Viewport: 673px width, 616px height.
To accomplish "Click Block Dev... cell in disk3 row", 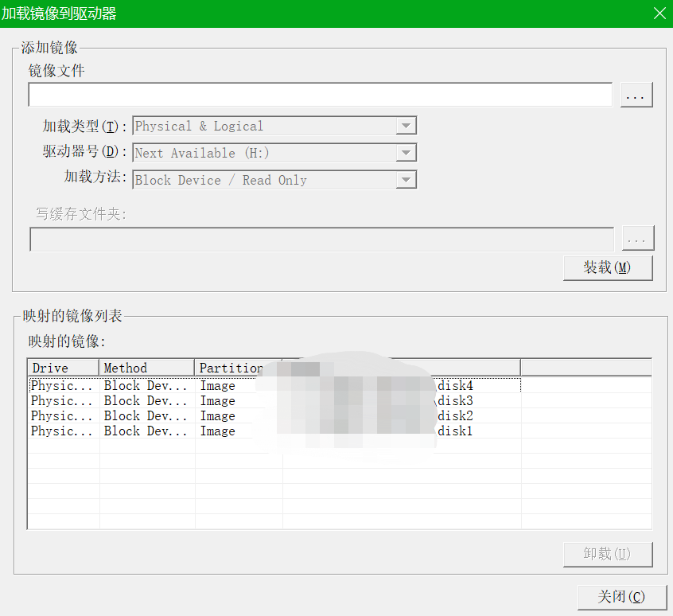I will click(x=146, y=400).
